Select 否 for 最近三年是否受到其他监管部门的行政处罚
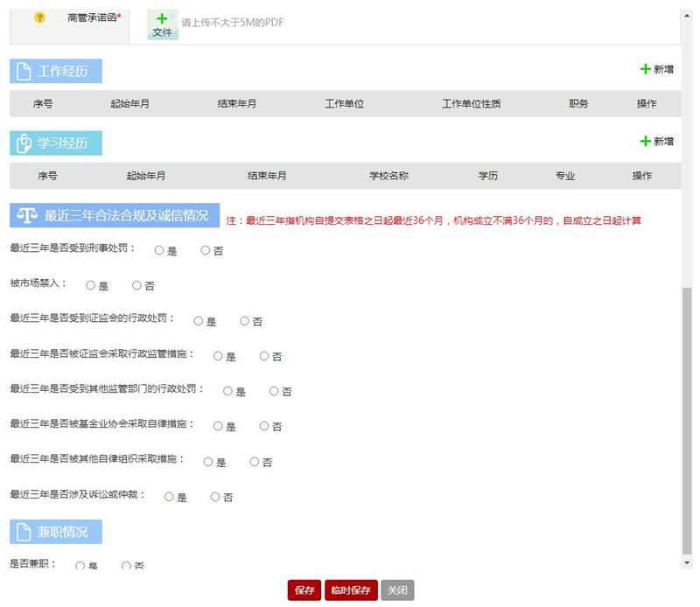This screenshot has height=607, width=700. click(x=274, y=391)
